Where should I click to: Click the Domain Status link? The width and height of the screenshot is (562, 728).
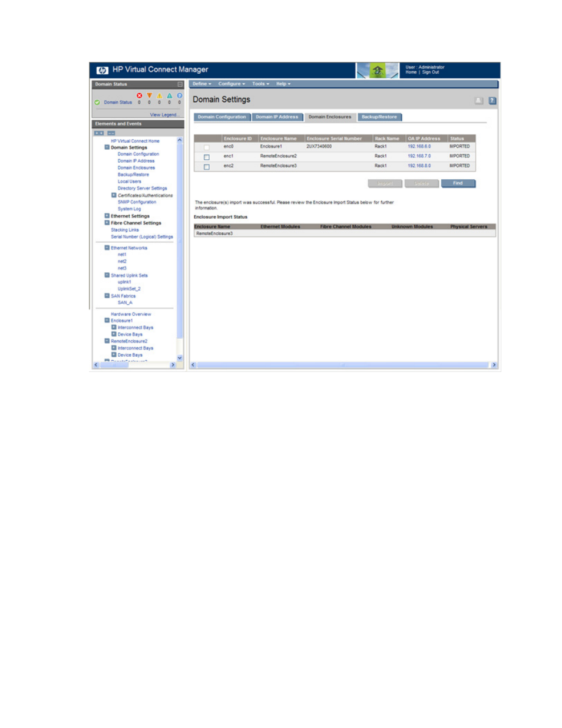118,103
